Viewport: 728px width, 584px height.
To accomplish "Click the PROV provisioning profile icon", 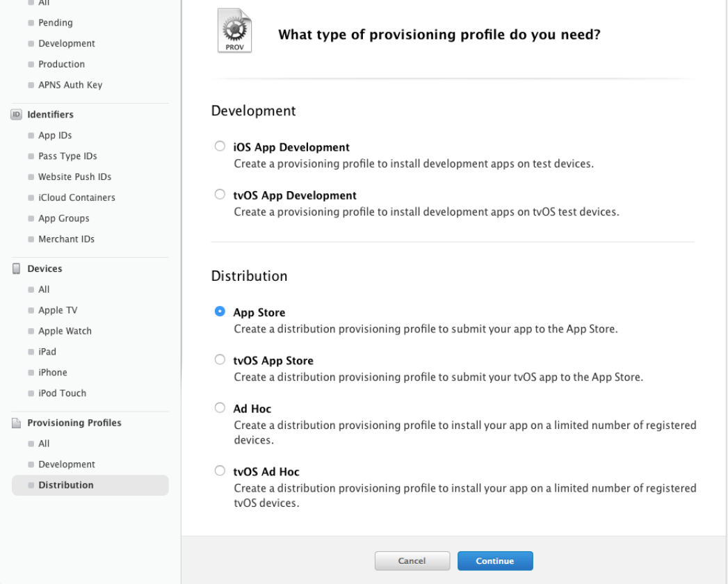I will pos(234,31).
